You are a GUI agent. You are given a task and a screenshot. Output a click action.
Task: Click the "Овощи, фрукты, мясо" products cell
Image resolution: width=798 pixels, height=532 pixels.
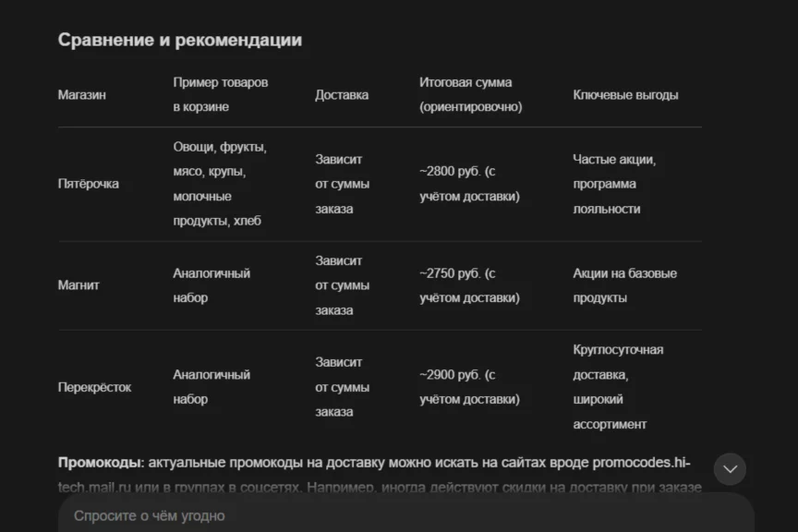[220, 184]
